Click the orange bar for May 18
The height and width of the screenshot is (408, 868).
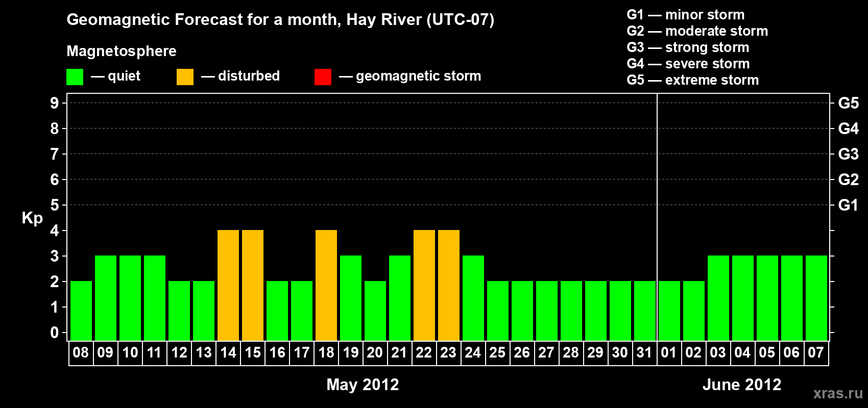(x=326, y=286)
